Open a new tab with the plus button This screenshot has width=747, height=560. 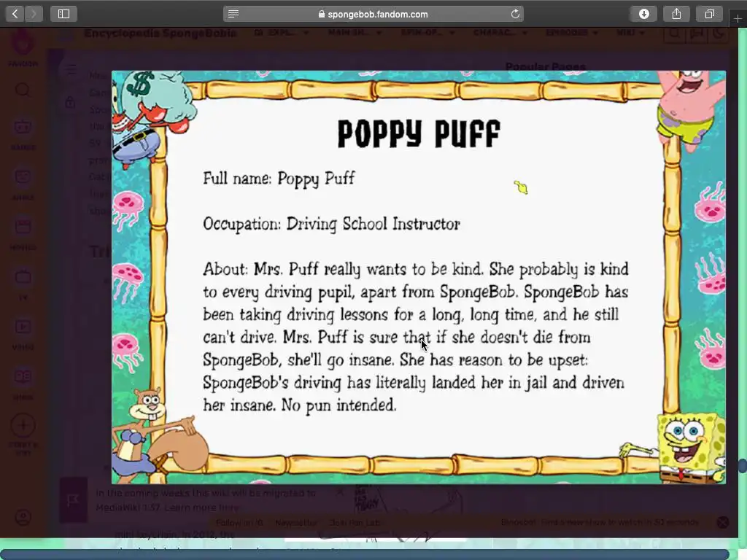pyautogui.click(x=738, y=18)
